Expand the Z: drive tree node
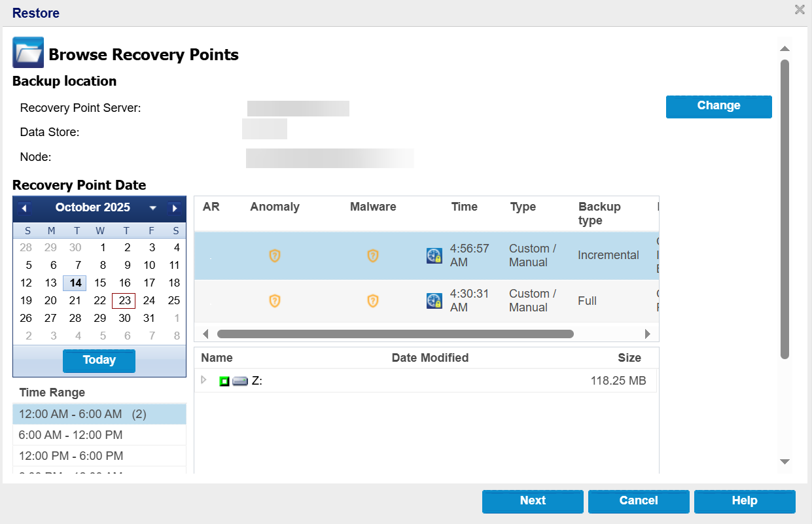Image resolution: width=812 pixels, height=524 pixels. pyautogui.click(x=204, y=380)
